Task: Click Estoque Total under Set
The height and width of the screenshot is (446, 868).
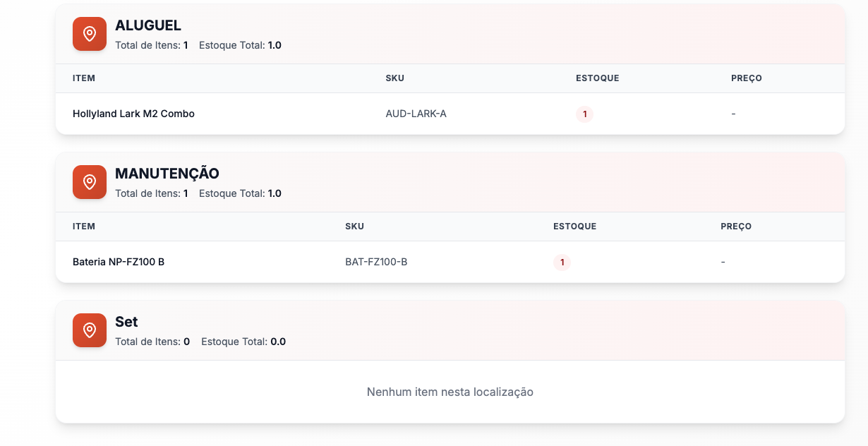Action: 243,342
